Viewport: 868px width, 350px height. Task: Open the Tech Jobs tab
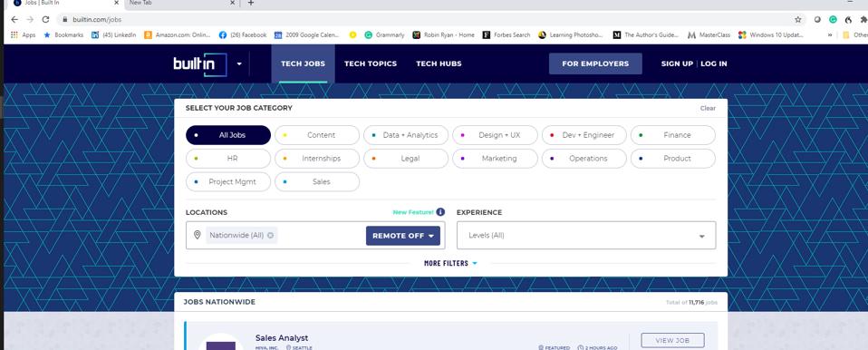click(x=303, y=63)
